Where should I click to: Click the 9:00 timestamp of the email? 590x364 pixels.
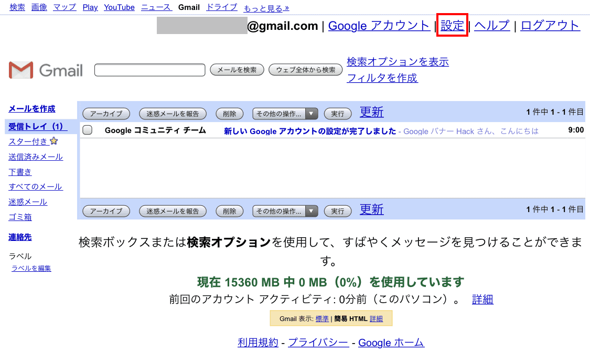576,130
